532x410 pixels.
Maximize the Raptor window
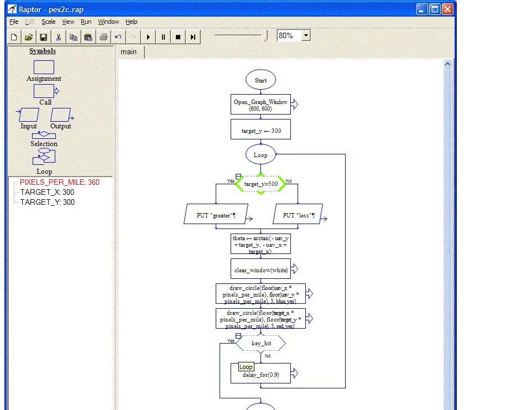pyautogui.click(x=435, y=9)
